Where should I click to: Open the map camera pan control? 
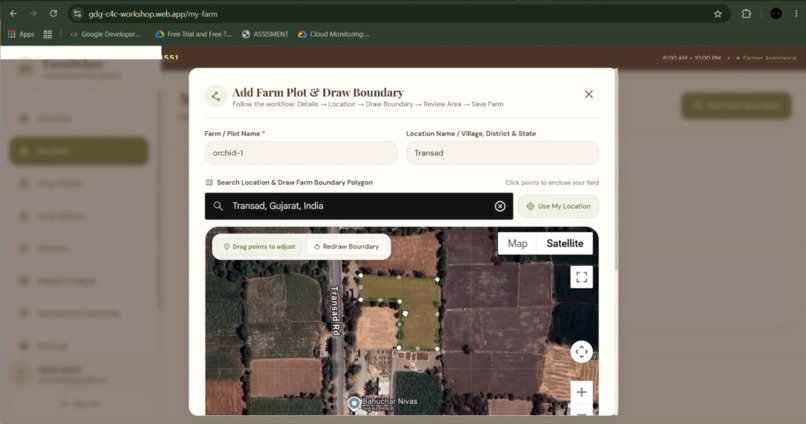[581, 352]
